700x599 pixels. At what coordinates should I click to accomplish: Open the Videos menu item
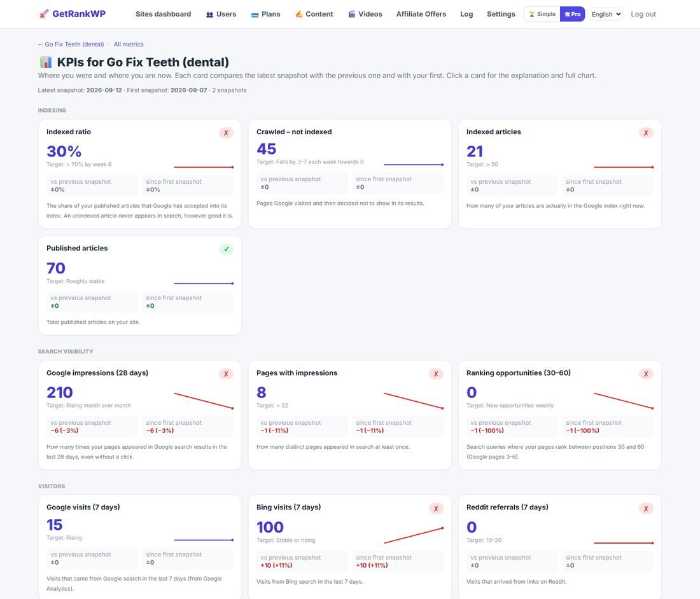[x=365, y=14]
